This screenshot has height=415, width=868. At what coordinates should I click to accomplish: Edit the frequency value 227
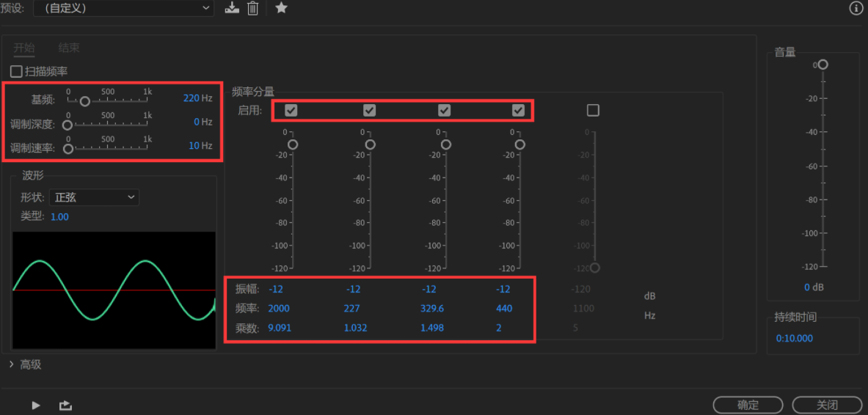pyautogui.click(x=351, y=308)
